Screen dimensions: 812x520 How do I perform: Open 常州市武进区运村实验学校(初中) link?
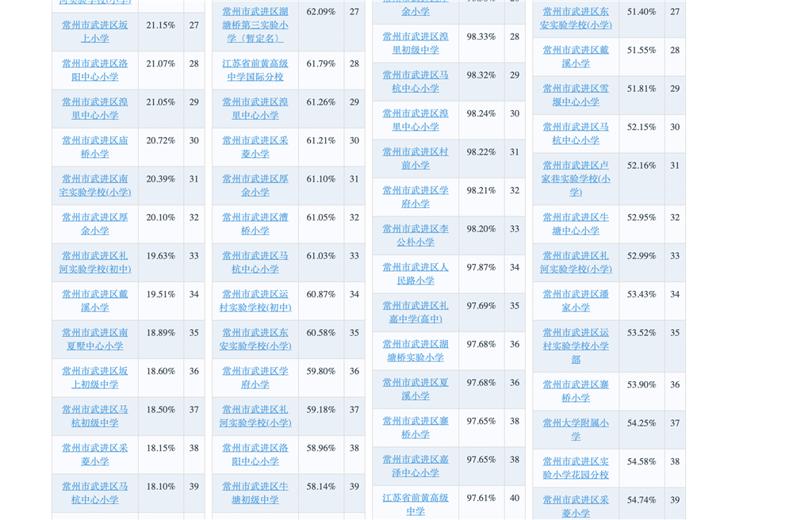click(255, 300)
